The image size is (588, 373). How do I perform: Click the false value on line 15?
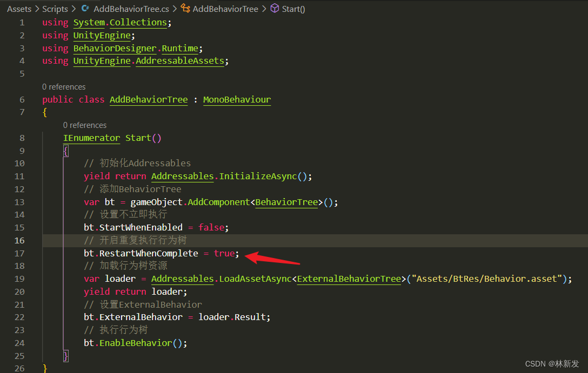211,227
